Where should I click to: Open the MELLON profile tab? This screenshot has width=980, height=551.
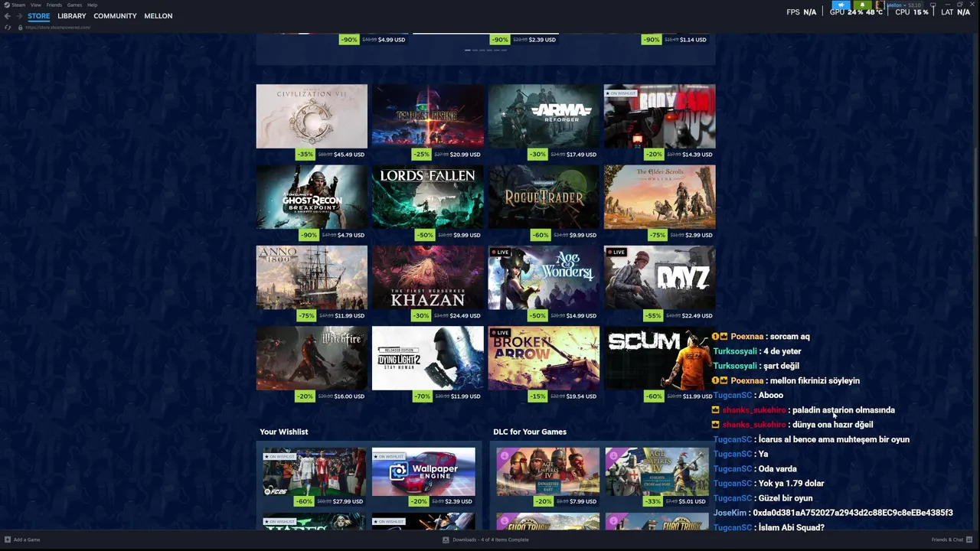(x=158, y=16)
